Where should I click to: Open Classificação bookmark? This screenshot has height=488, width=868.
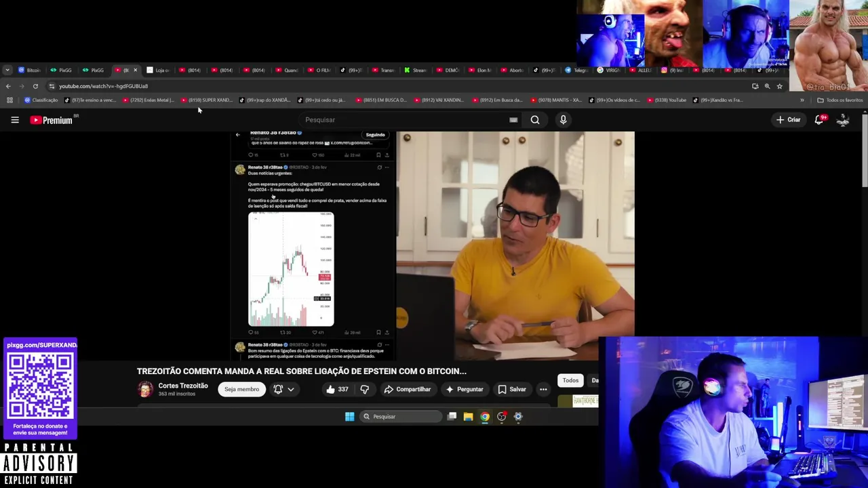pyautogui.click(x=41, y=100)
